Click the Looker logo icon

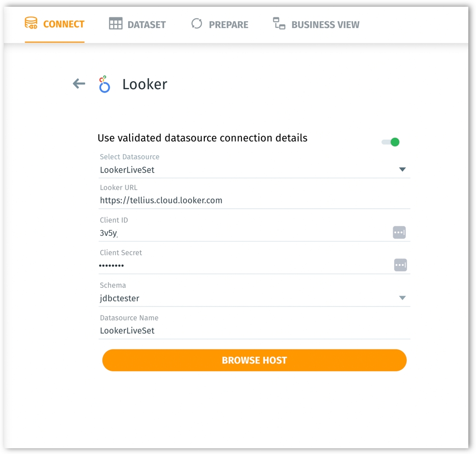[x=104, y=84]
